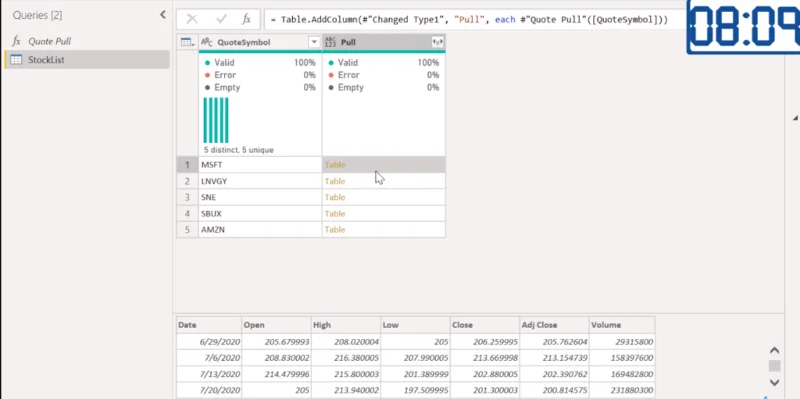Expand the Pull column tables icon
The image size is (800, 399).
437,42
